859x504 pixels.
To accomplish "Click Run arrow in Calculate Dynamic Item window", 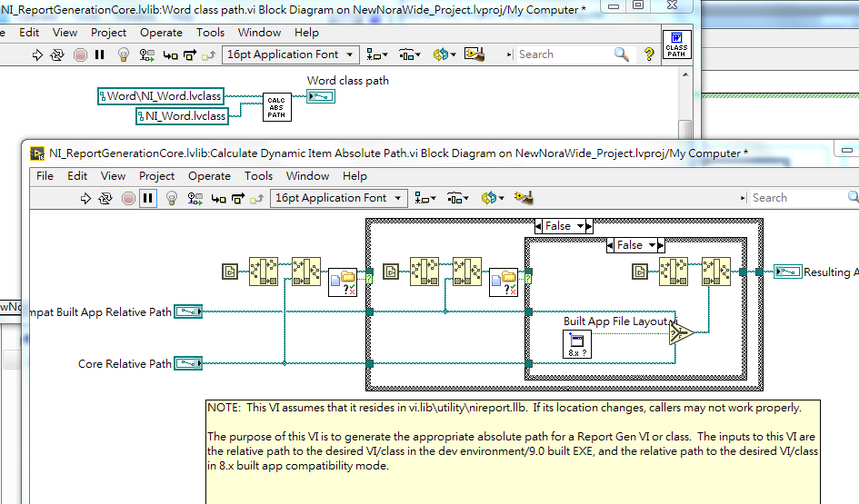I will (85, 198).
